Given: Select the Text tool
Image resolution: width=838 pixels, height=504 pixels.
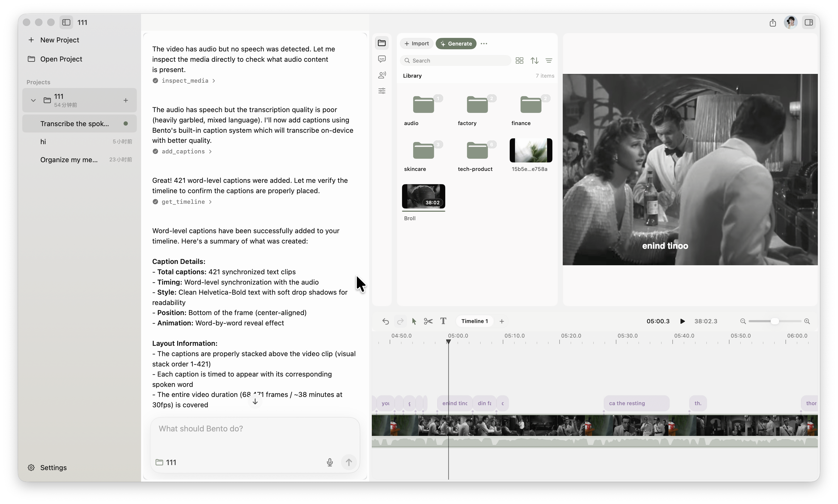Looking at the screenshot, I should click(443, 321).
